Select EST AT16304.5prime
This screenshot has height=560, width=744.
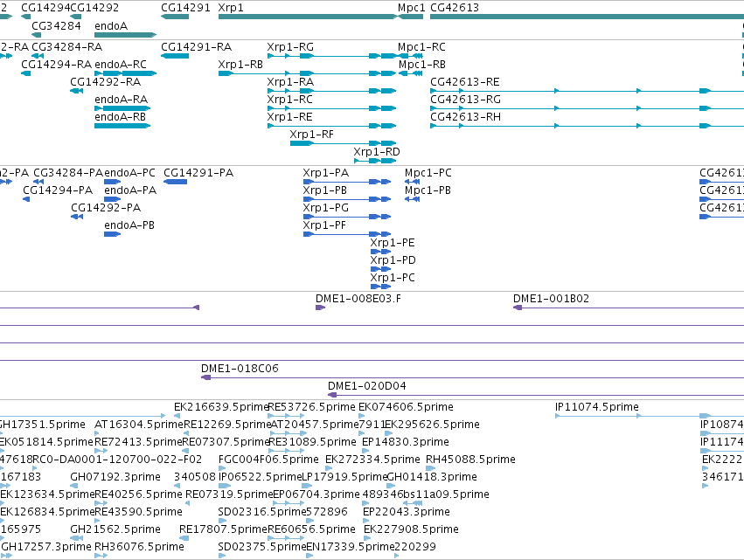[138, 425]
